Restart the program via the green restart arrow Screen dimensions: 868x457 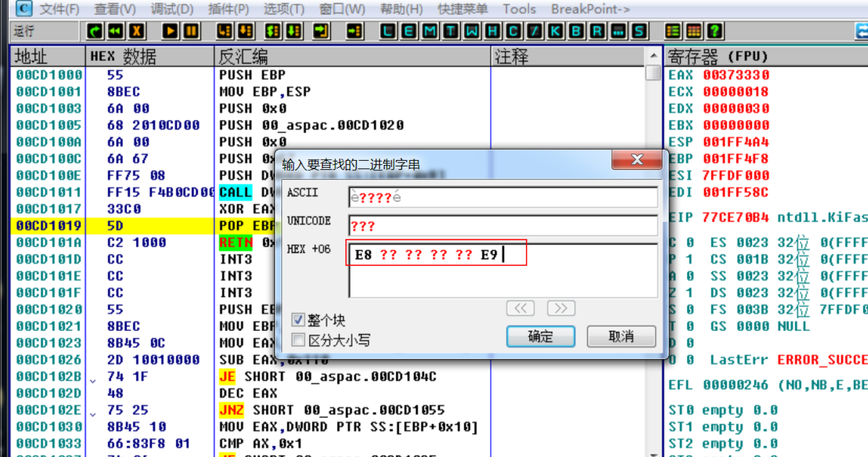[x=95, y=31]
